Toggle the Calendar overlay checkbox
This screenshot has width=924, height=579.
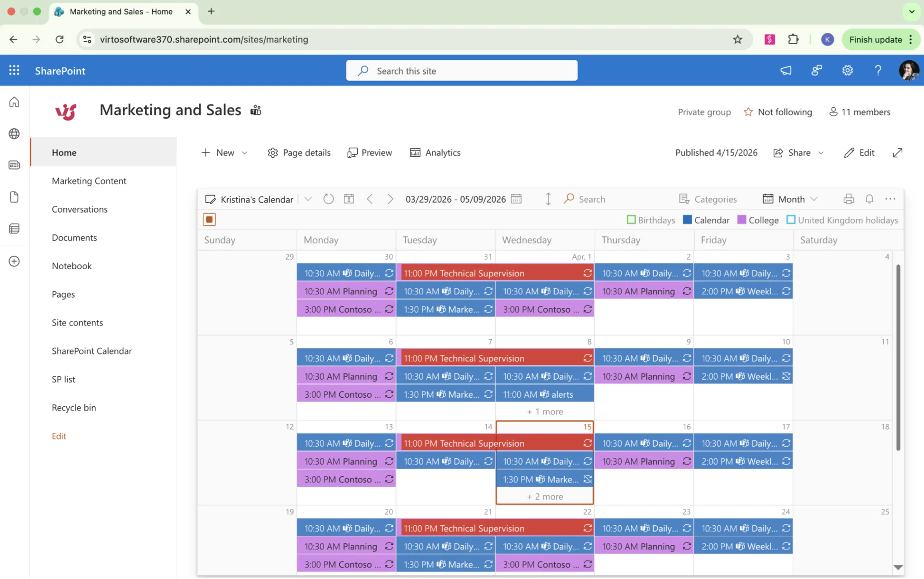687,220
